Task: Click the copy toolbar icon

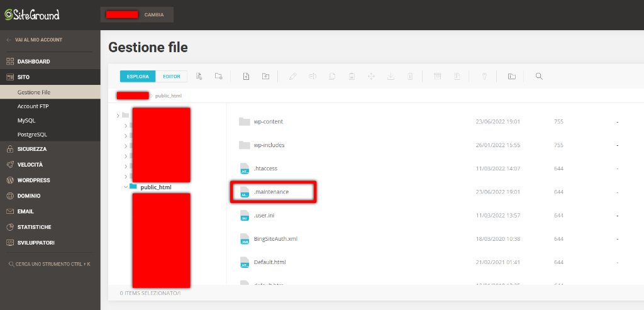Action: click(x=332, y=76)
